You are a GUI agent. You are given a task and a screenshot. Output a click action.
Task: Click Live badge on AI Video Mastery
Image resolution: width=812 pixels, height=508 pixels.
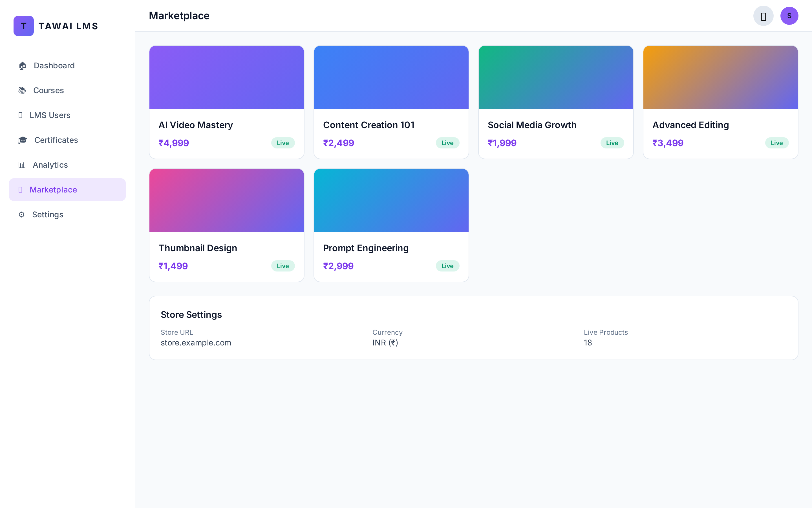coord(283,143)
